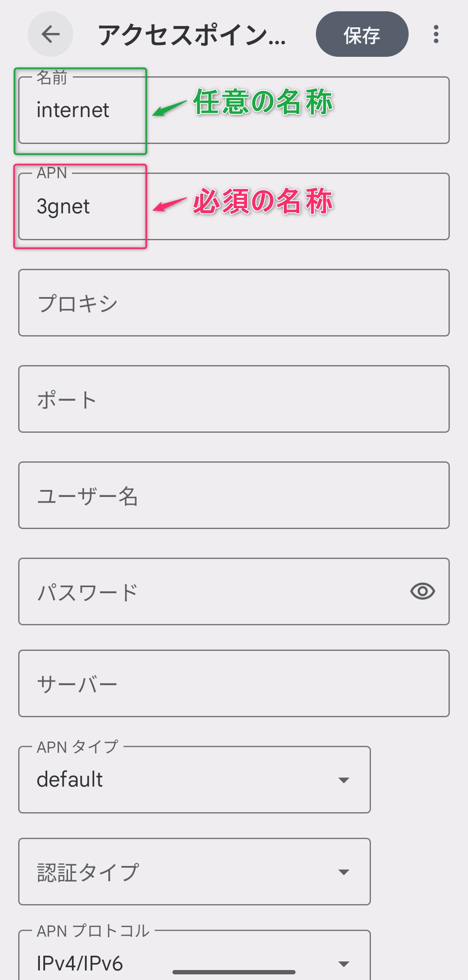Focus the ポート port field
Image resolution: width=468 pixels, height=980 pixels.
(234, 399)
